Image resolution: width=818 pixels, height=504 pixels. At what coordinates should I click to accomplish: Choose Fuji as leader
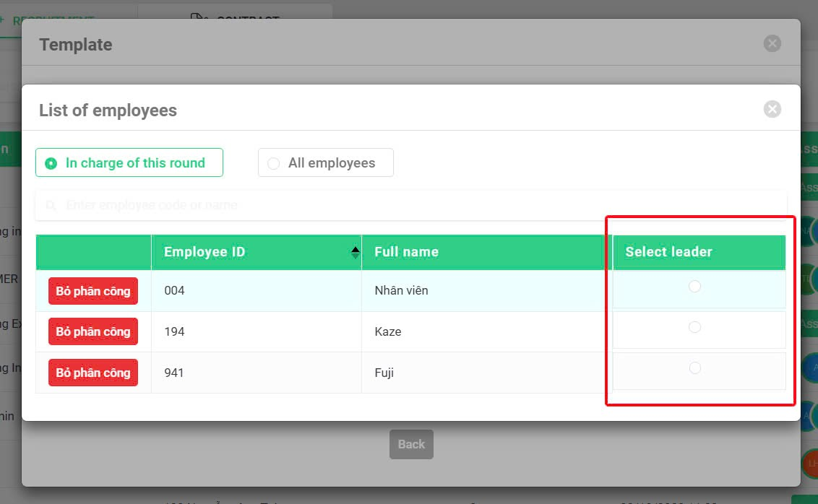tap(694, 368)
